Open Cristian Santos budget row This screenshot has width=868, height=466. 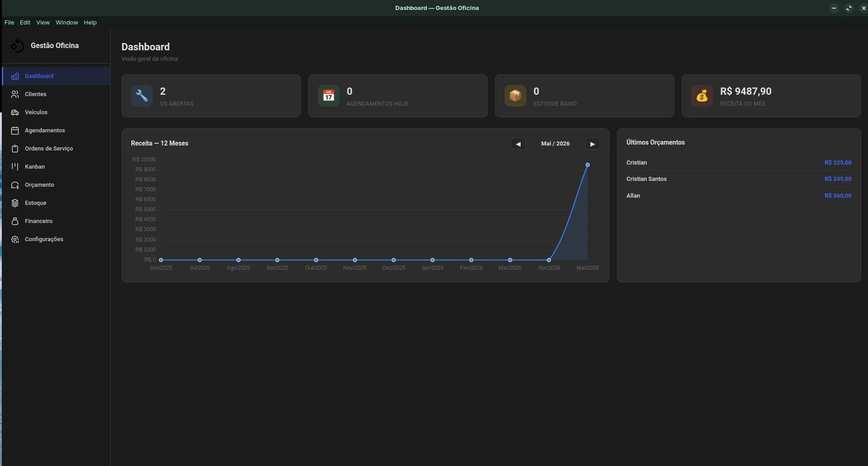(x=739, y=179)
